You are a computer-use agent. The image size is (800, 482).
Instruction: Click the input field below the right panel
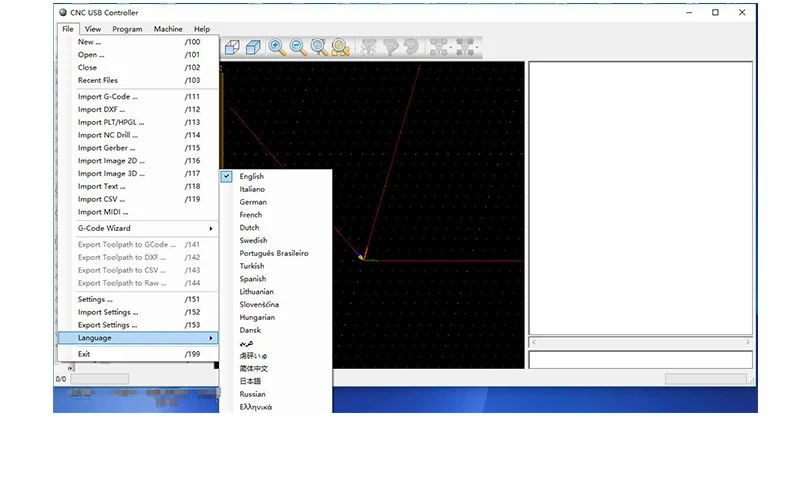tap(640, 360)
